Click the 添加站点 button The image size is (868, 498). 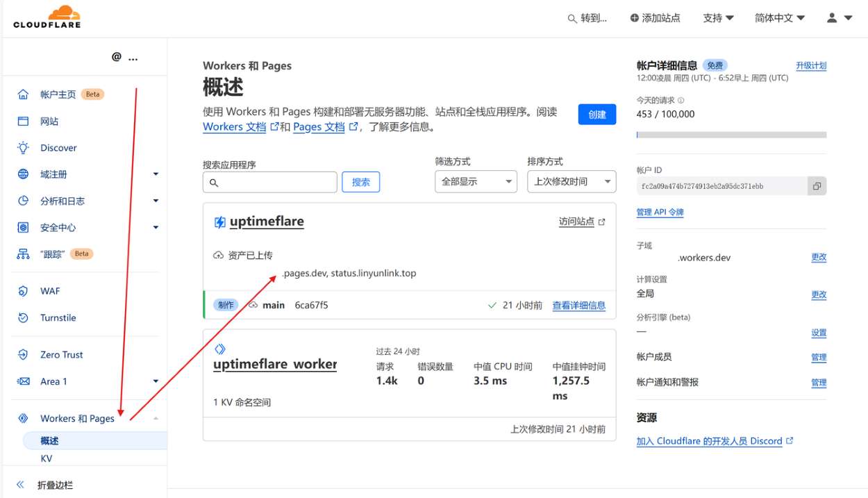[655, 18]
